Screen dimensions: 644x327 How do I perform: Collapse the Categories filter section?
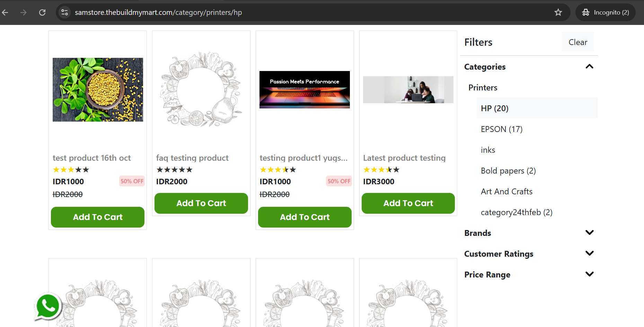pos(589,67)
